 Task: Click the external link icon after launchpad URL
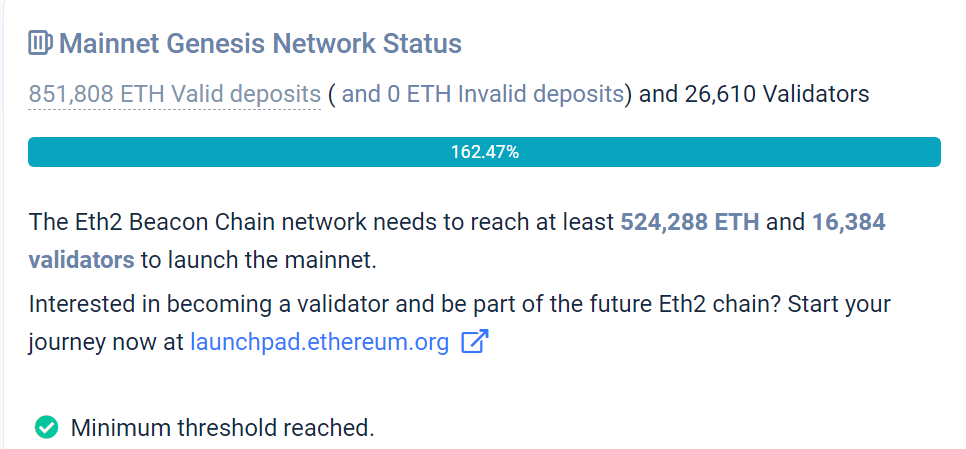(x=474, y=342)
